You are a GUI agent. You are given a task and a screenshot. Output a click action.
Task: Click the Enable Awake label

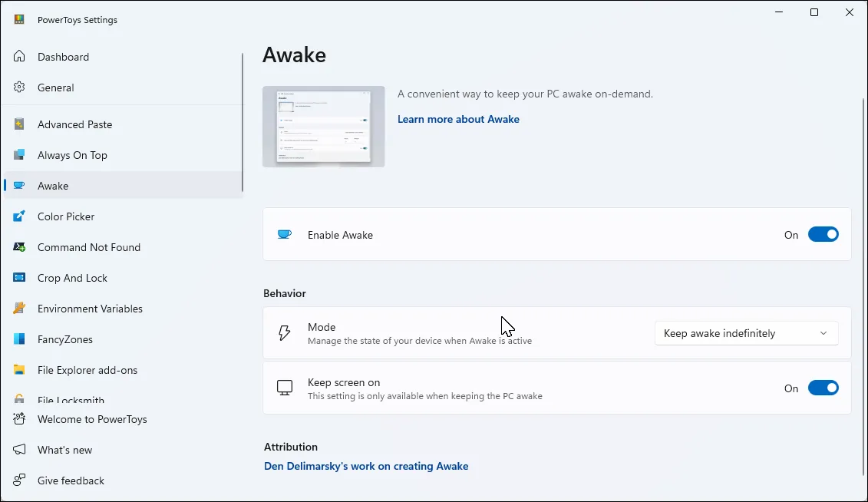pos(341,235)
